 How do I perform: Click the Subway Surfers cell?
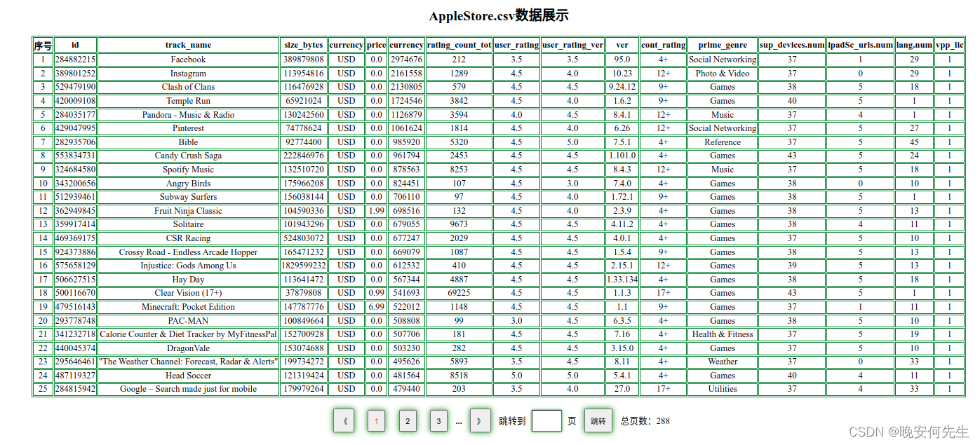188,197
